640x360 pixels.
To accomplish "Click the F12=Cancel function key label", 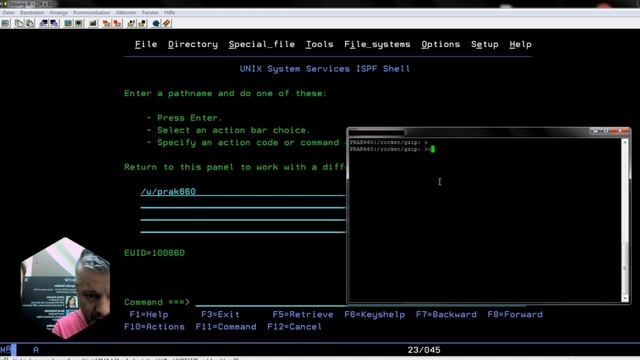I will click(x=294, y=327).
